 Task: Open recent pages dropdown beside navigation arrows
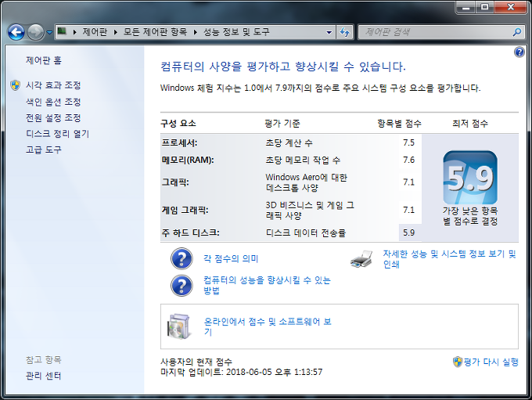(49, 33)
